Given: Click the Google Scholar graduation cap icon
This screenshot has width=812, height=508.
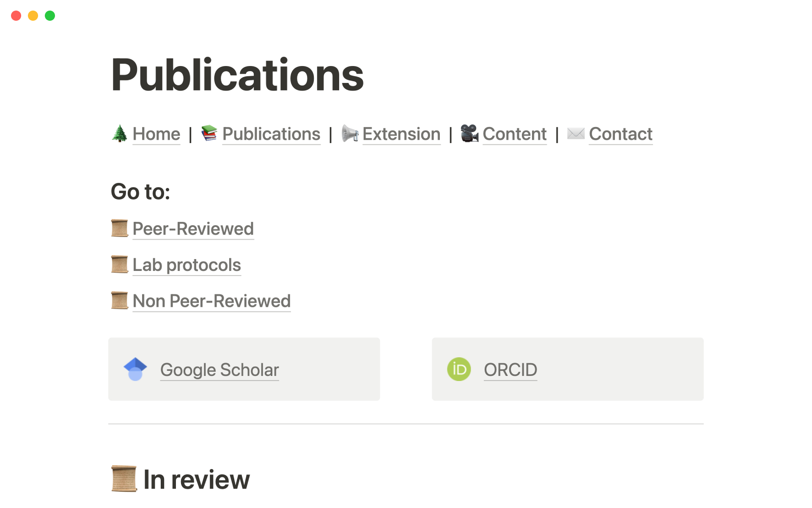Looking at the screenshot, I should click(135, 369).
